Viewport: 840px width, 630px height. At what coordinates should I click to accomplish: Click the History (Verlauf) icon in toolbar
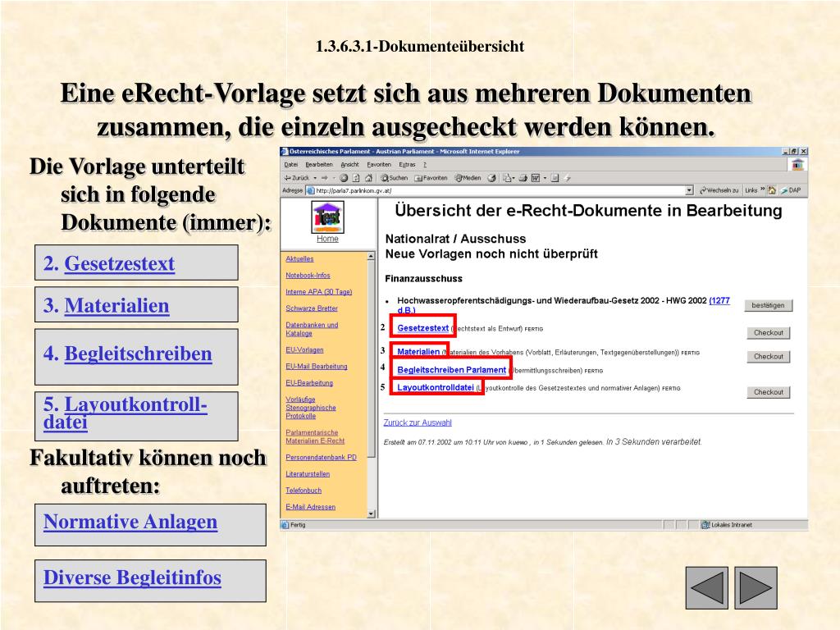tap(491, 178)
